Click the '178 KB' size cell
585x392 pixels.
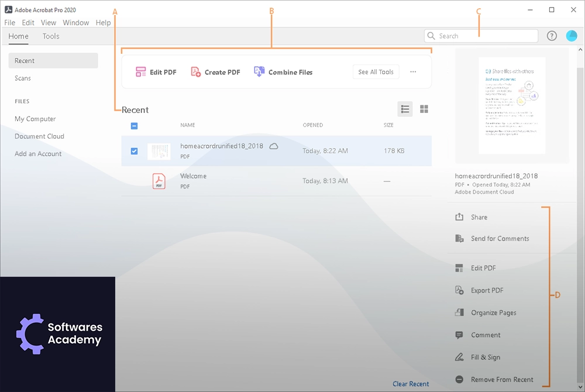(x=394, y=151)
